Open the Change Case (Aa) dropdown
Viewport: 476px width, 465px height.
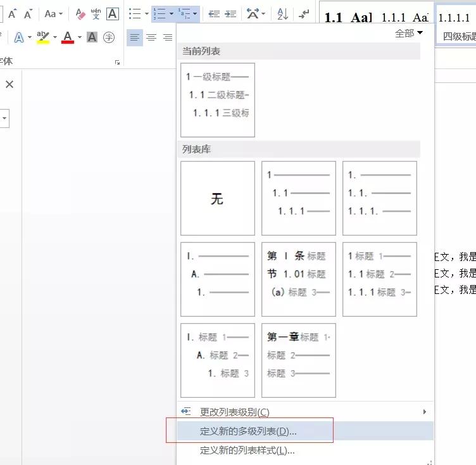53,14
